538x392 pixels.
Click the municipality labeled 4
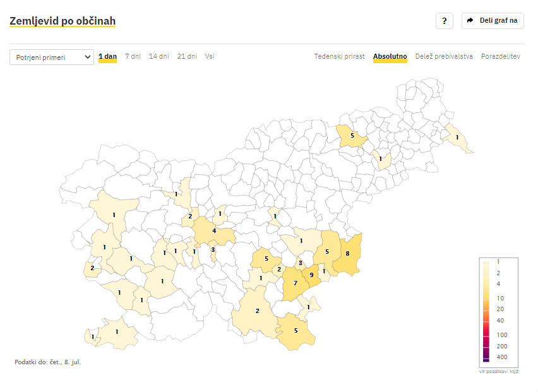click(213, 232)
